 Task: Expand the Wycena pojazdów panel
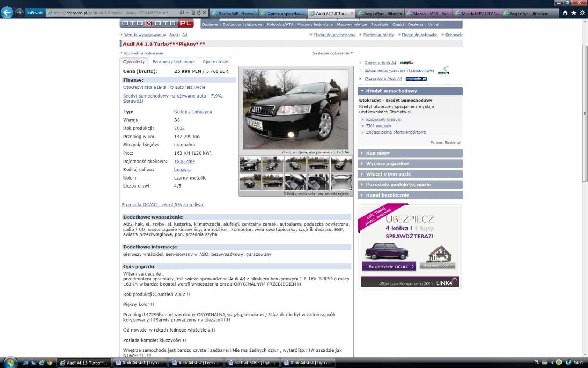pos(410,164)
